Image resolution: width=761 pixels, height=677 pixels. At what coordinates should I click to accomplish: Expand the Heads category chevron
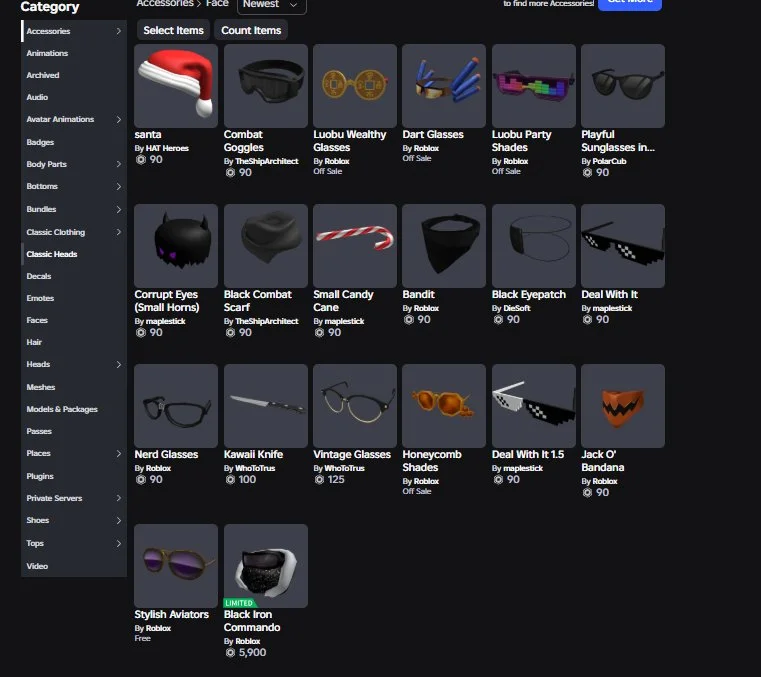click(118, 364)
